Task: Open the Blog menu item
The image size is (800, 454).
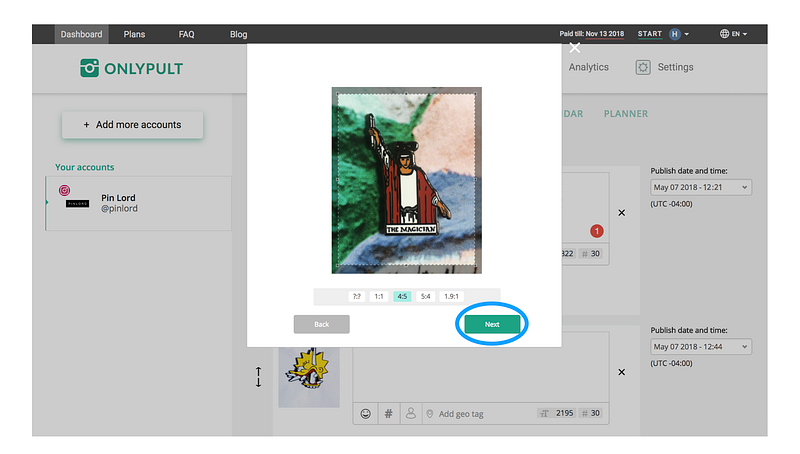Action: tap(238, 34)
